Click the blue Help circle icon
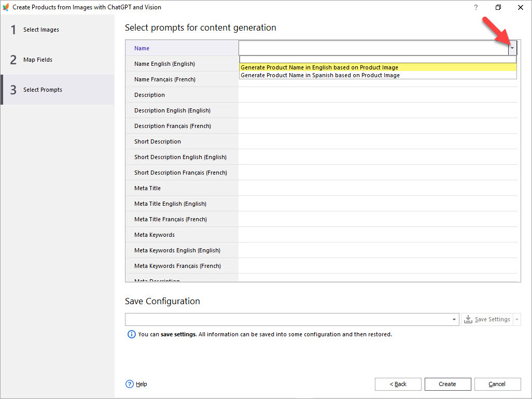This screenshot has width=532, height=399. coord(130,384)
